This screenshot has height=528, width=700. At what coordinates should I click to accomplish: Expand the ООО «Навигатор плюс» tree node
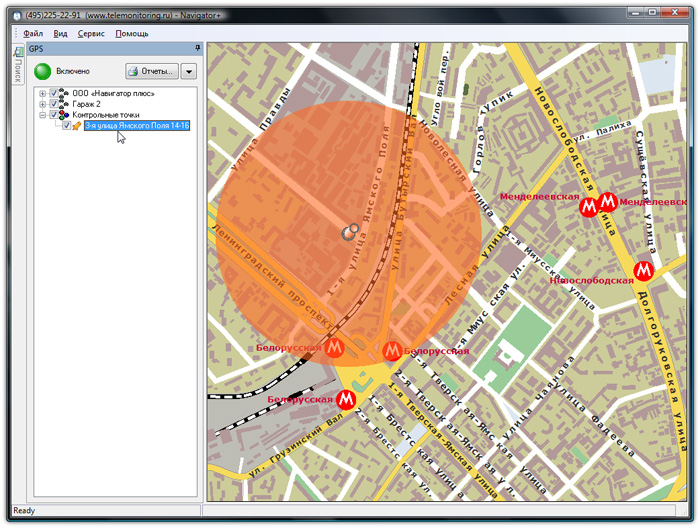point(42,93)
